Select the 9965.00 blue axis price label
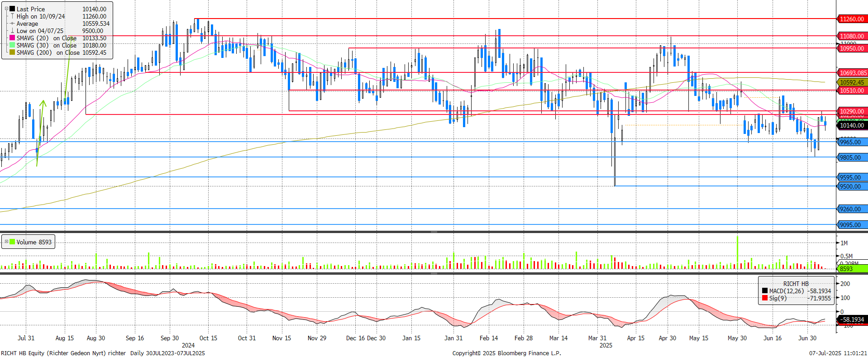 pos(852,142)
